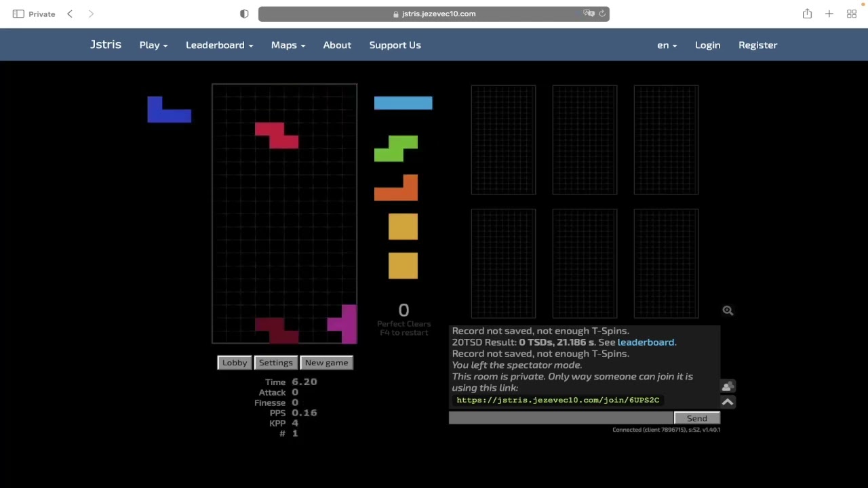Click the "You left the spectator mode." message

click(x=517, y=365)
